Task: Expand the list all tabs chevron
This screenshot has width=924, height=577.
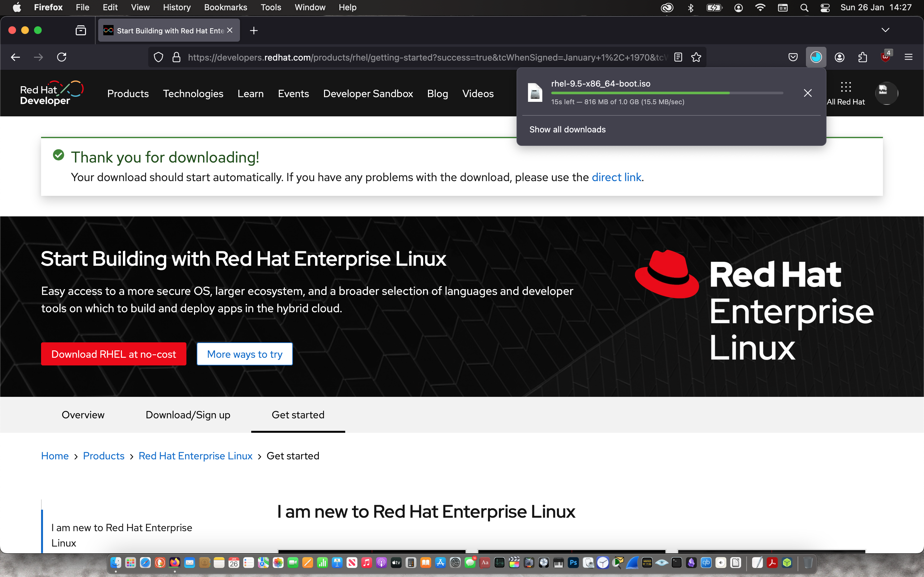Action: pos(885,30)
